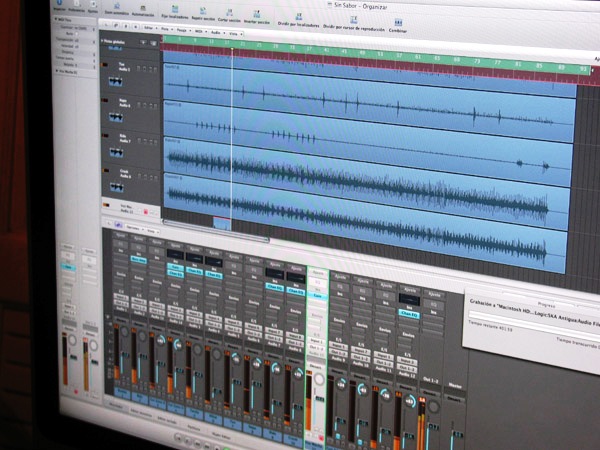Expand the Vía Media inspector section
This screenshot has height=450, width=600.
pyautogui.click(x=57, y=71)
